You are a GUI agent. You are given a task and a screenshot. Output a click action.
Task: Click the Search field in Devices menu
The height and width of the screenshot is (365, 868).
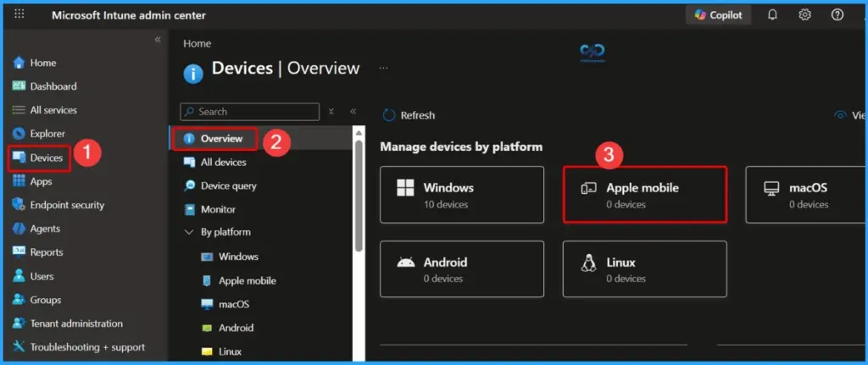[250, 112]
